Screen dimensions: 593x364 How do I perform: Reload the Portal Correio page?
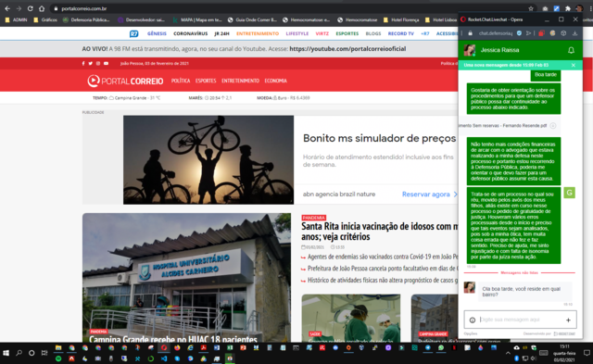click(31, 8)
